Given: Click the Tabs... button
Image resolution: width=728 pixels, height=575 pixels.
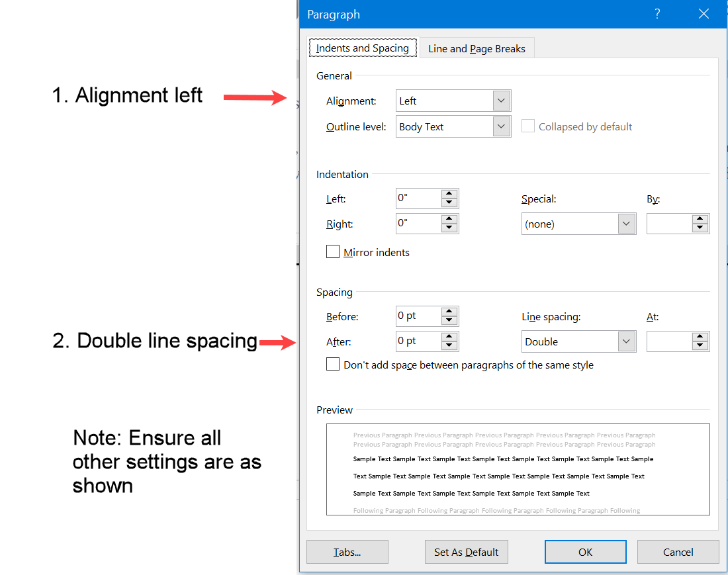Looking at the screenshot, I should (347, 552).
